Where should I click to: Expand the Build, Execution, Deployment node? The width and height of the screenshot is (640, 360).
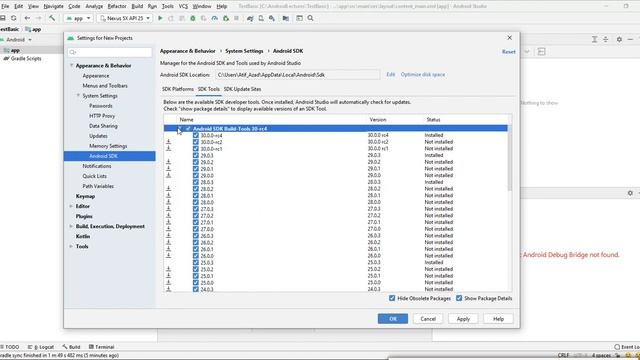coord(71,227)
